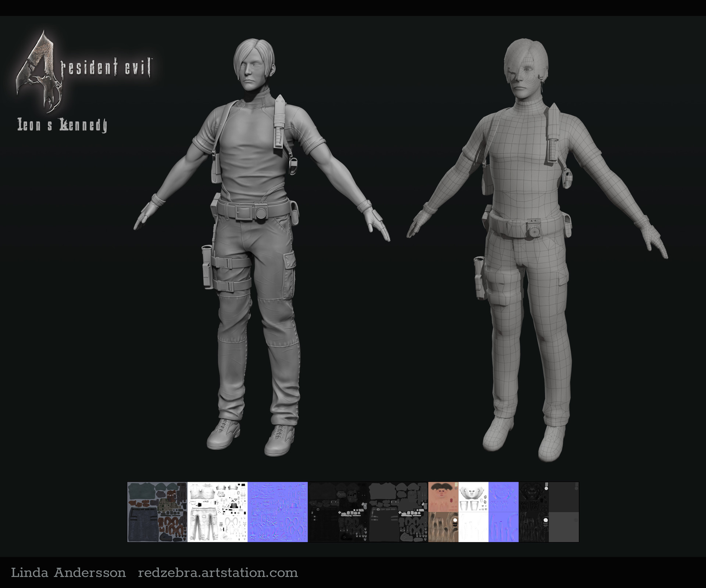Click the artist name Linda Andersson
Screen dimensions: 706x588
68,573
